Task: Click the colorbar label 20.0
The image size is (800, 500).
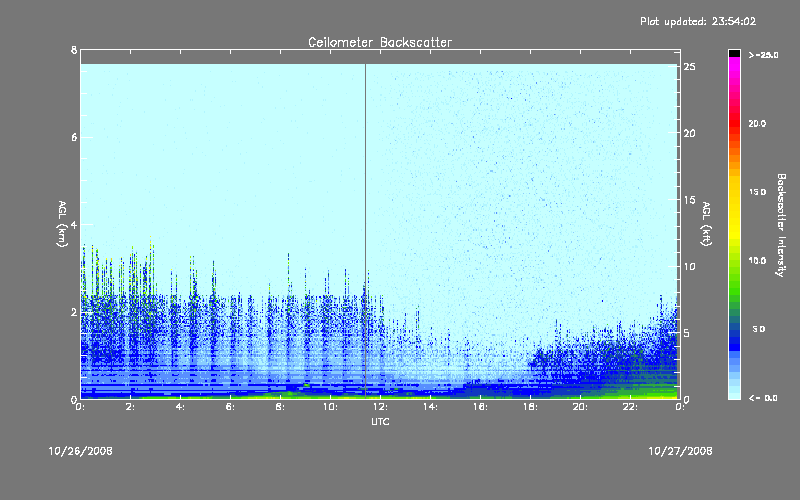Action: [x=757, y=123]
